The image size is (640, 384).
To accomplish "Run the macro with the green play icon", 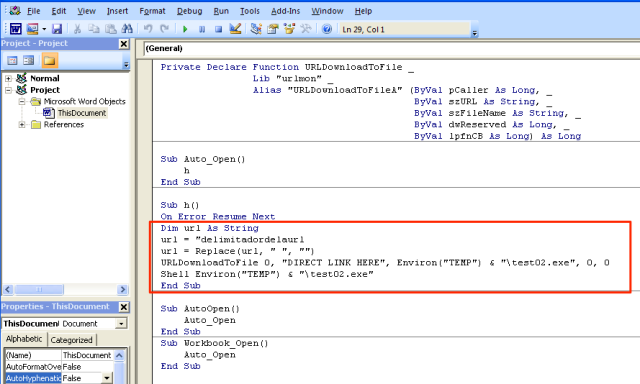I will 185,29.
